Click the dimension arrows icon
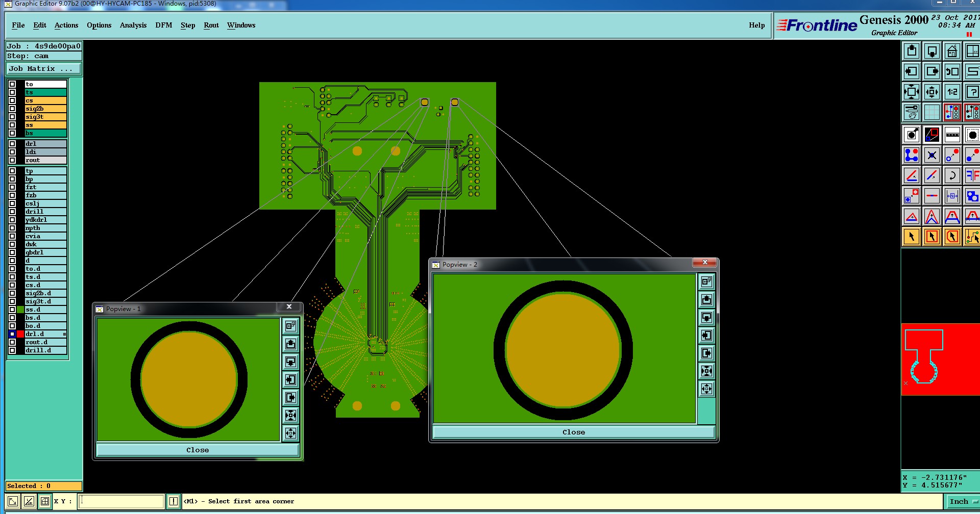Screen dimensions: 980x514 pos(952,196)
